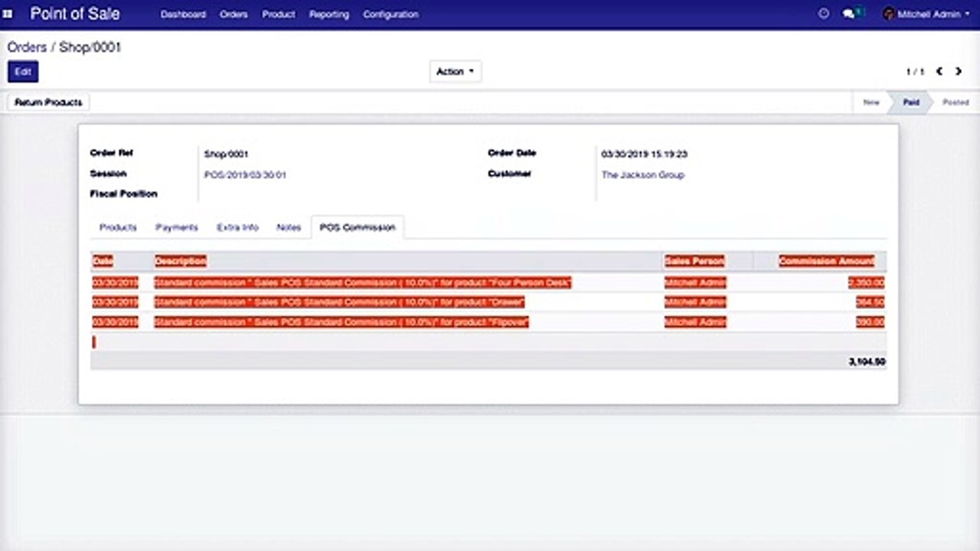Click the Order Date value 03/30/2019

645,154
